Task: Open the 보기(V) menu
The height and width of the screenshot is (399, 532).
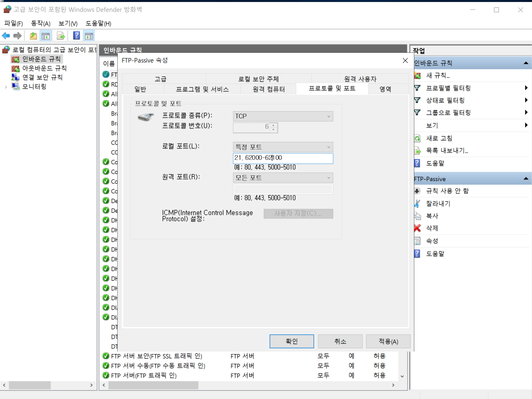Action: click(68, 23)
